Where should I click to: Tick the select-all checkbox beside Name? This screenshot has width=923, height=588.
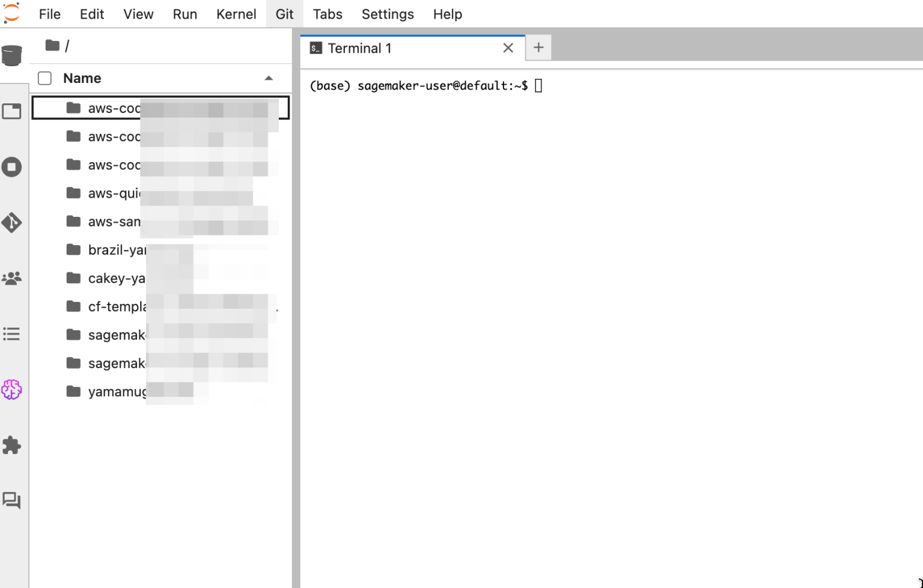click(44, 78)
